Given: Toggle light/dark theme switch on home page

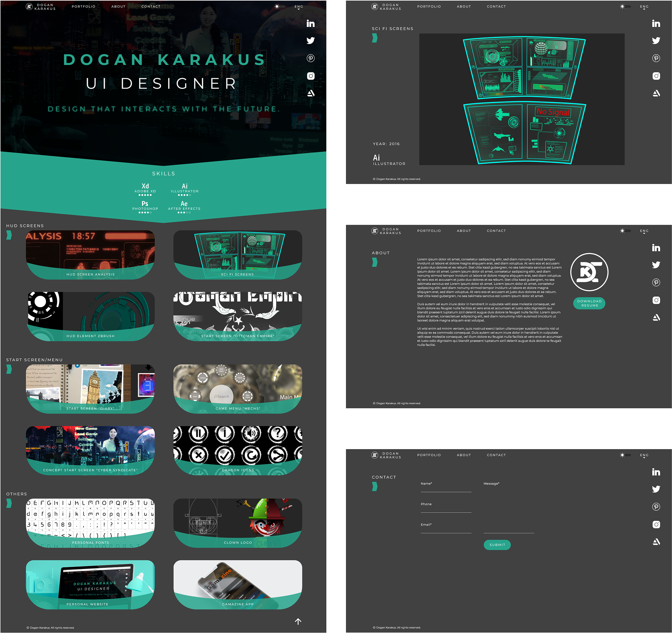Looking at the screenshot, I should point(280,7).
